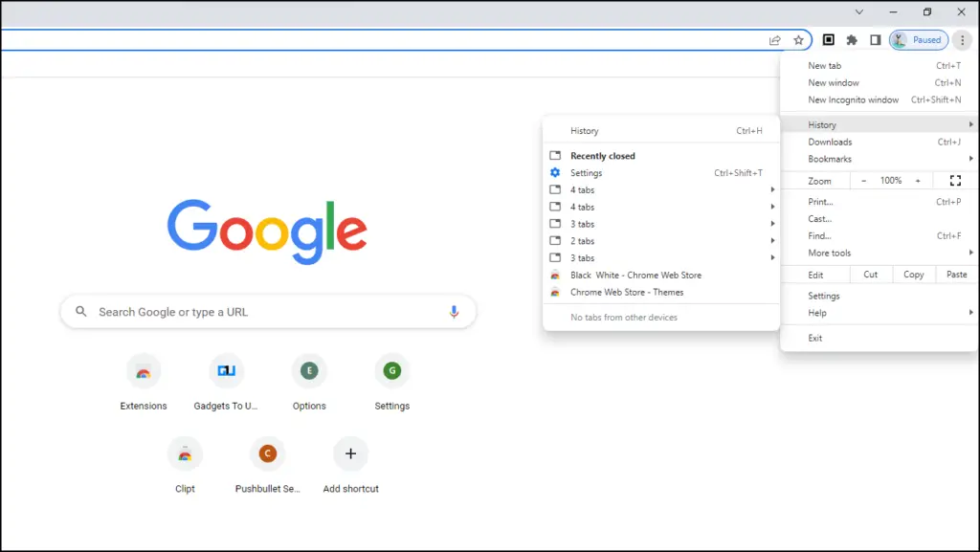Click the tab search chevron in title bar
Screen dimensions: 980x552
click(859, 11)
